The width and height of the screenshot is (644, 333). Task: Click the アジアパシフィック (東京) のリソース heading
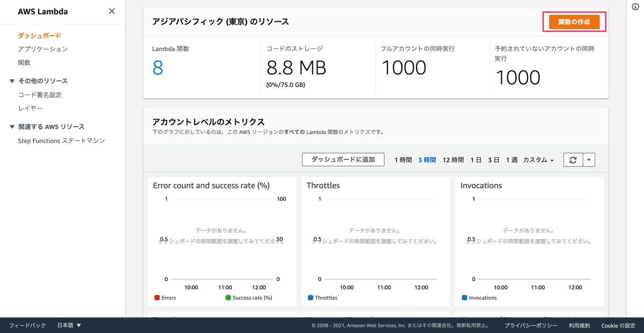221,21
